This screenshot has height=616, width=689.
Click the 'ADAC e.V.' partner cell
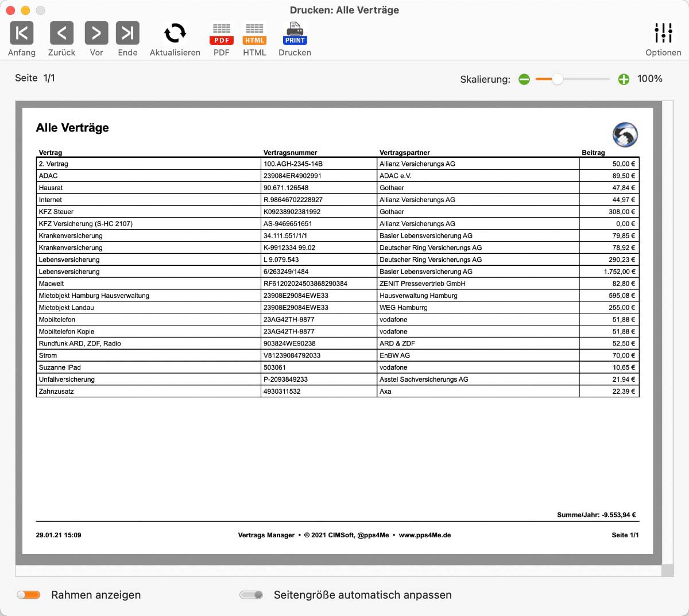(478, 176)
